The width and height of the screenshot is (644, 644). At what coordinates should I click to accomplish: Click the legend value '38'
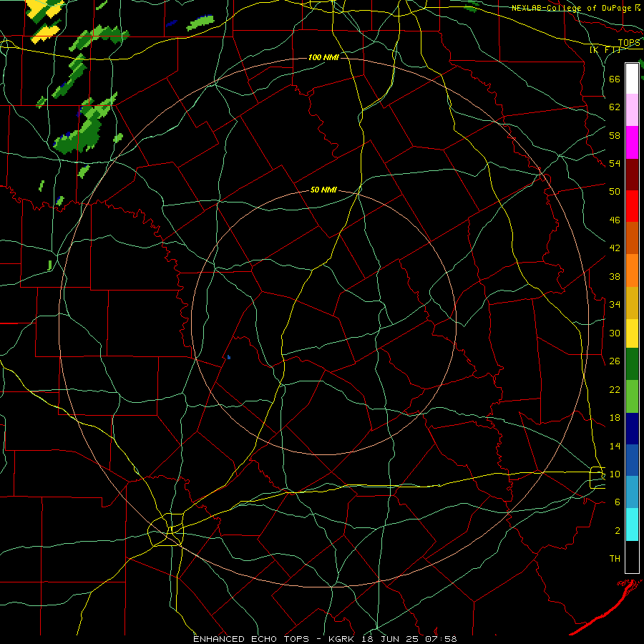[615, 276]
